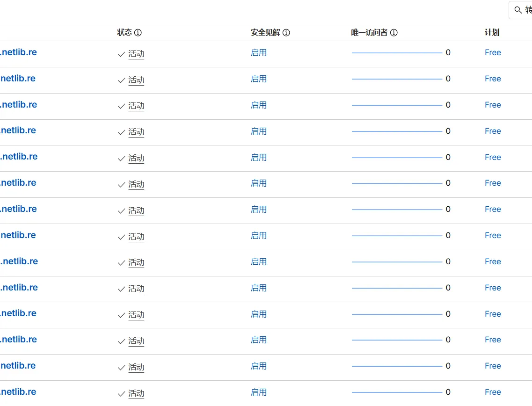Open the Free plan link in the last row
This screenshot has width=532, height=406.
click(x=493, y=392)
